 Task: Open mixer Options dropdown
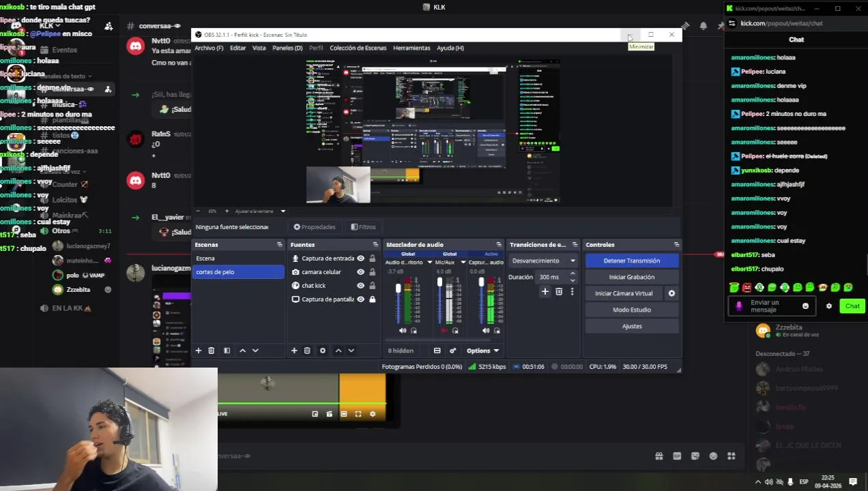coord(482,351)
